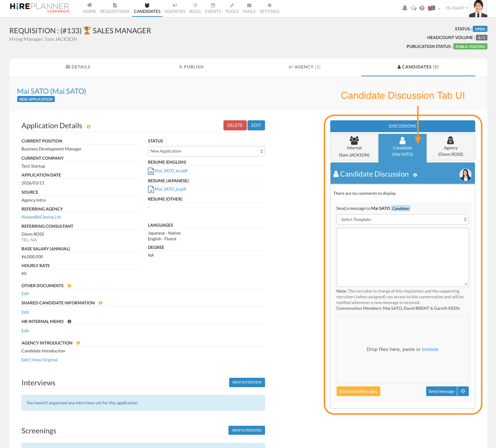
Task: Click the help question mark icon
Action: click(422, 8)
